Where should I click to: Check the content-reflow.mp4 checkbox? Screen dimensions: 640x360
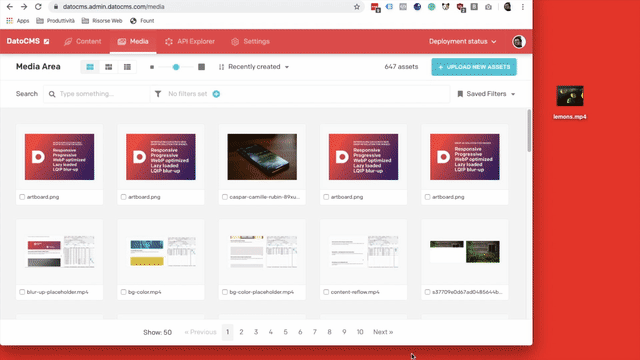coord(326,292)
